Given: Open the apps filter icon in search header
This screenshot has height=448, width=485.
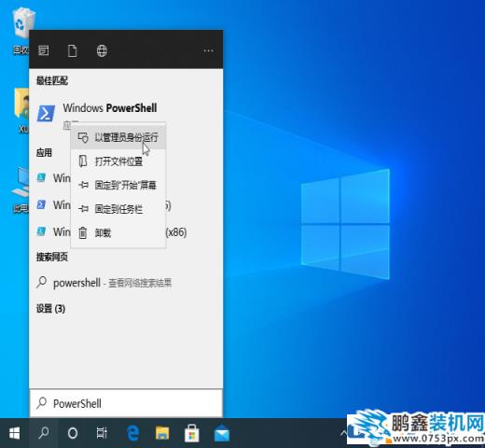Looking at the screenshot, I should (x=44, y=50).
